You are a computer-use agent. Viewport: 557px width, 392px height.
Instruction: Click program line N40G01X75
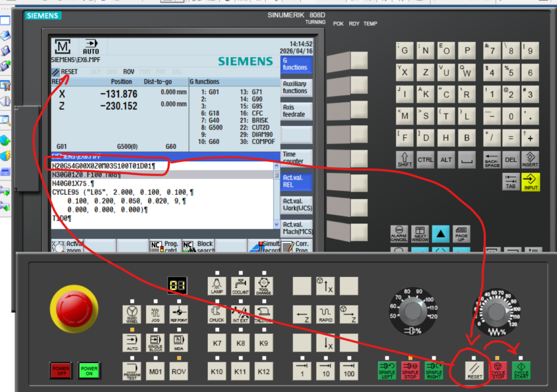[x=73, y=184]
